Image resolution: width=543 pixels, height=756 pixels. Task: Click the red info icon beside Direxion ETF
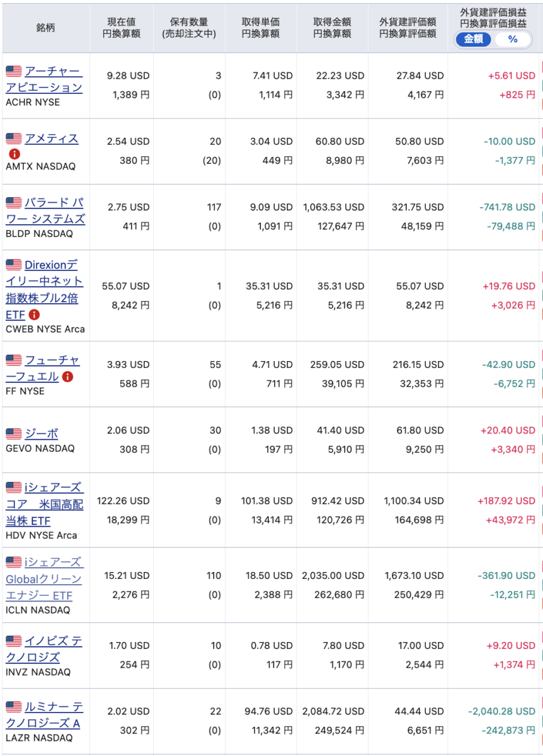coord(34,314)
